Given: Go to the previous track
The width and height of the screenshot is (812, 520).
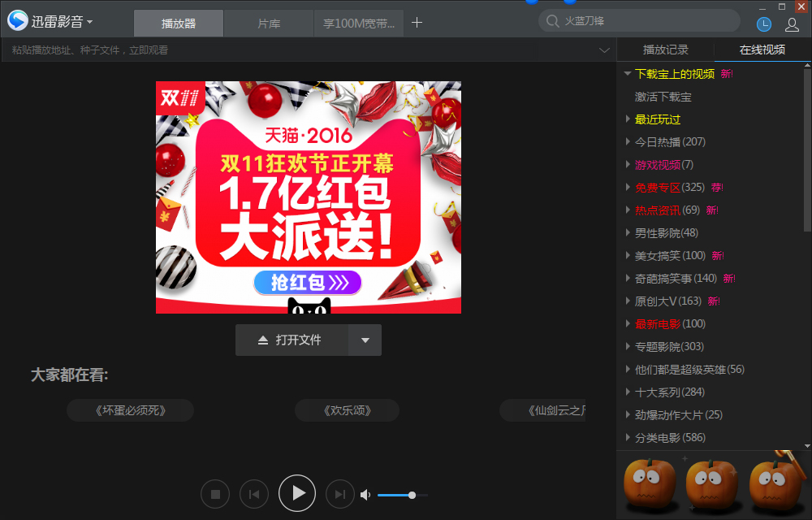Looking at the screenshot, I should point(254,495).
